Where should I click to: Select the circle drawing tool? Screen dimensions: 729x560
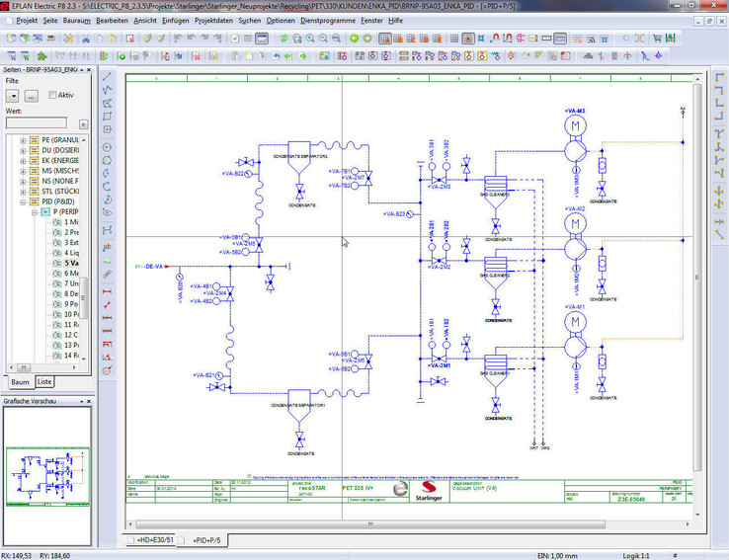click(108, 146)
